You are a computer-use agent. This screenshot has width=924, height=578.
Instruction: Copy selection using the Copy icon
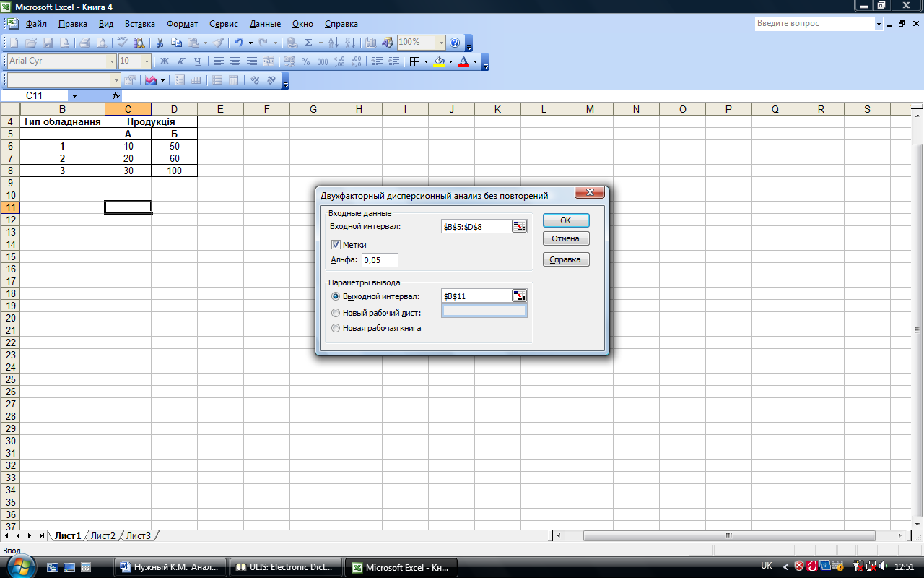click(x=176, y=43)
